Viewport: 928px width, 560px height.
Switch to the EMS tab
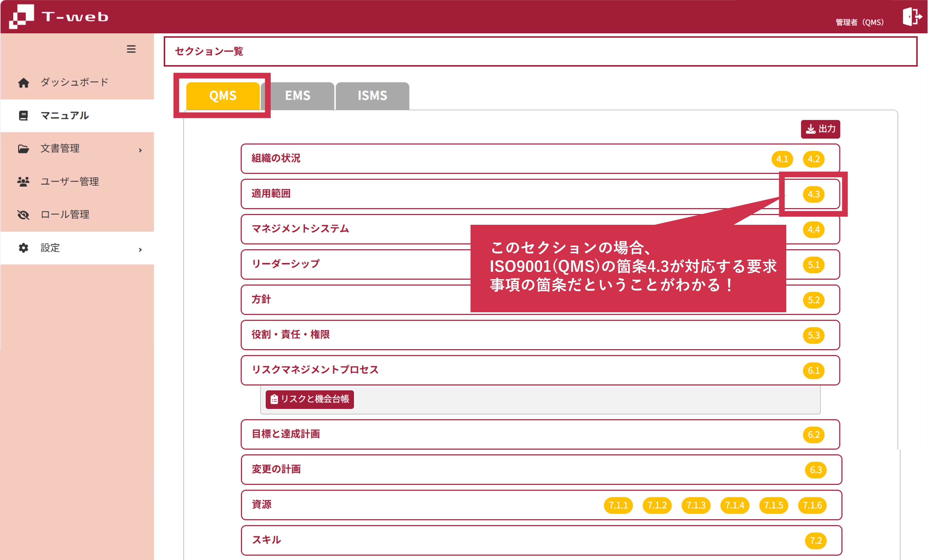(298, 96)
